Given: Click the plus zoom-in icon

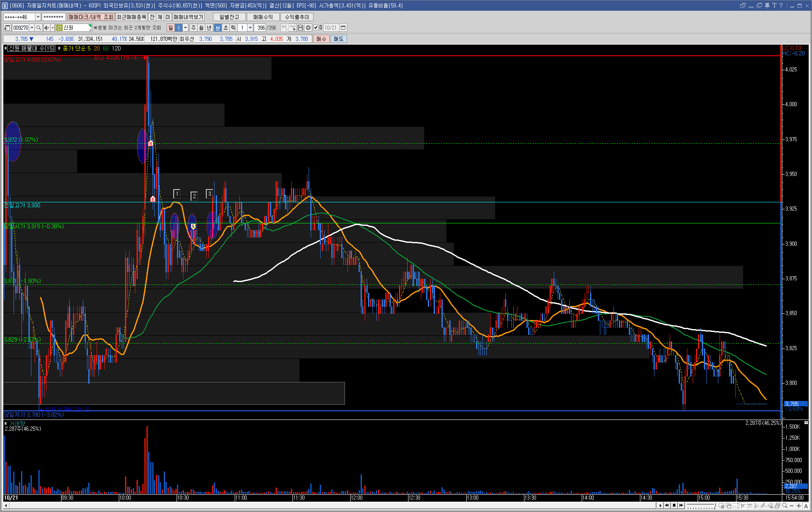Looking at the screenshot, I should 799,505.
